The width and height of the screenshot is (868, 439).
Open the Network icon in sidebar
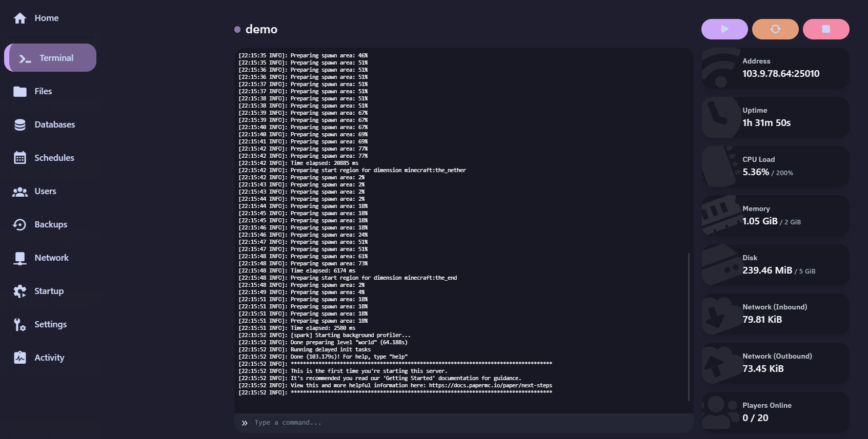(x=20, y=258)
